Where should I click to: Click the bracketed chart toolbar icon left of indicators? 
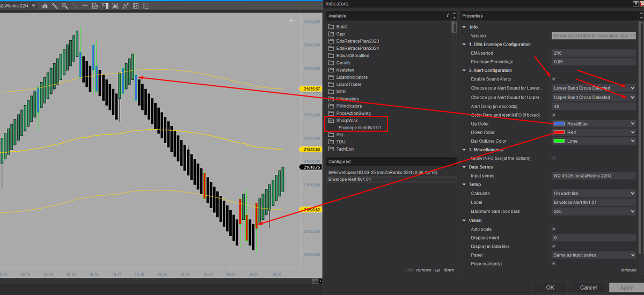click(115, 6)
